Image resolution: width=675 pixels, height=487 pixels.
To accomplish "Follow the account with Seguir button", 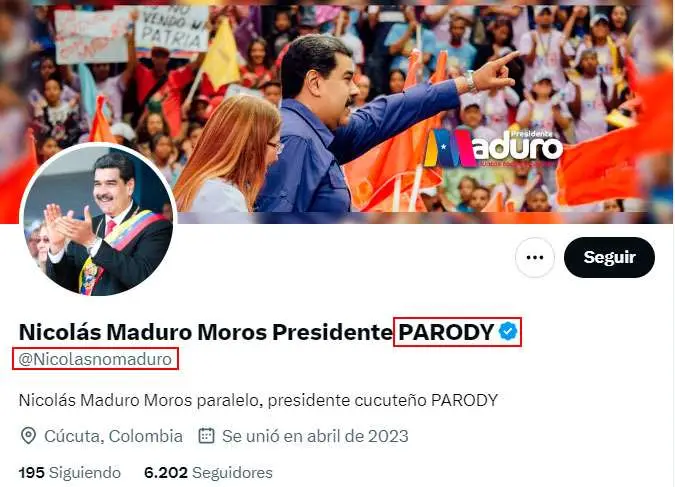I will (609, 257).
